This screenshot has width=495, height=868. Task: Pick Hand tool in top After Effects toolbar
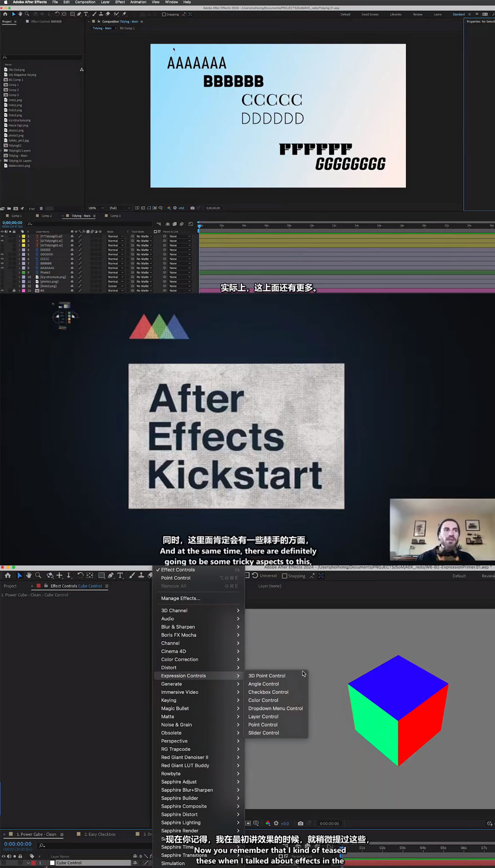(x=20, y=14)
